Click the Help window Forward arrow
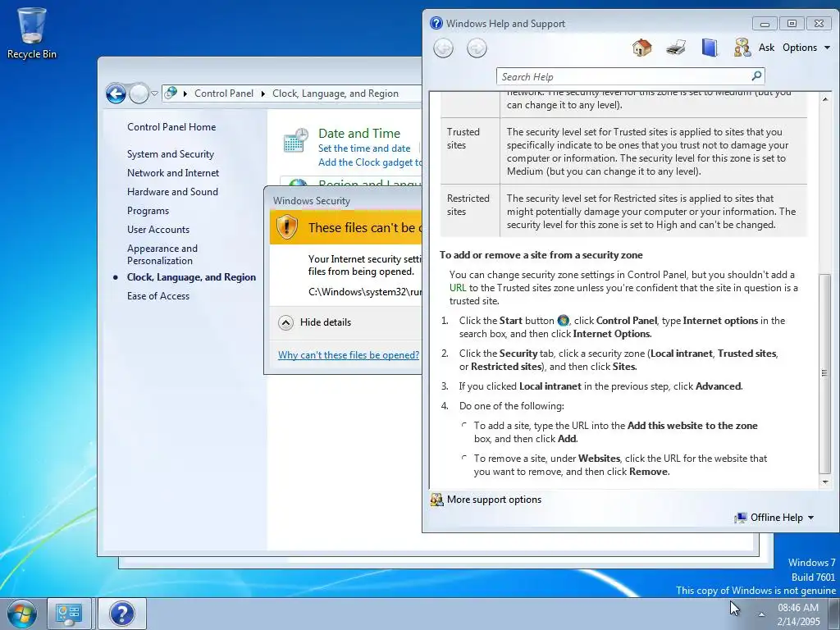The image size is (840, 630). (x=477, y=48)
